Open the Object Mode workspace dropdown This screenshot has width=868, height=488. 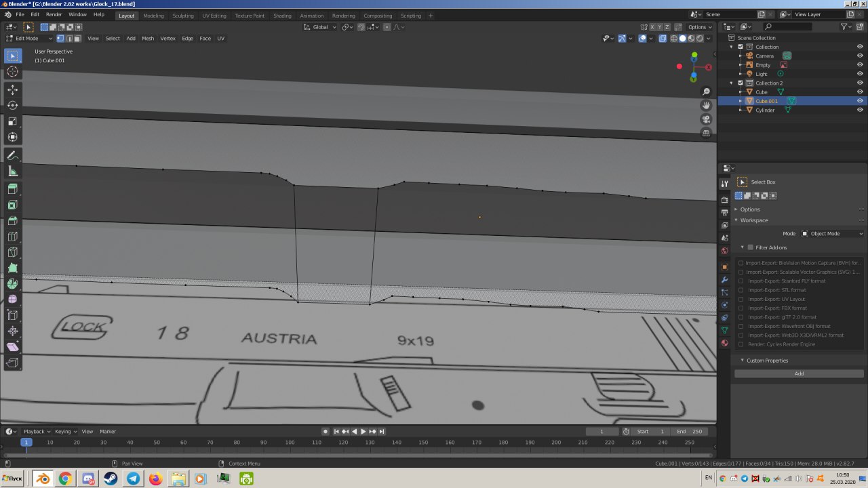(x=832, y=233)
